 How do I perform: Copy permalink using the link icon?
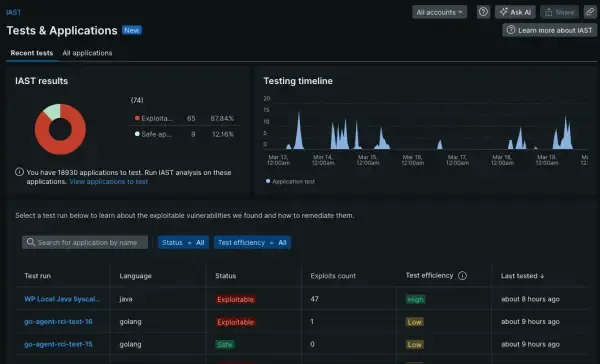[590, 12]
